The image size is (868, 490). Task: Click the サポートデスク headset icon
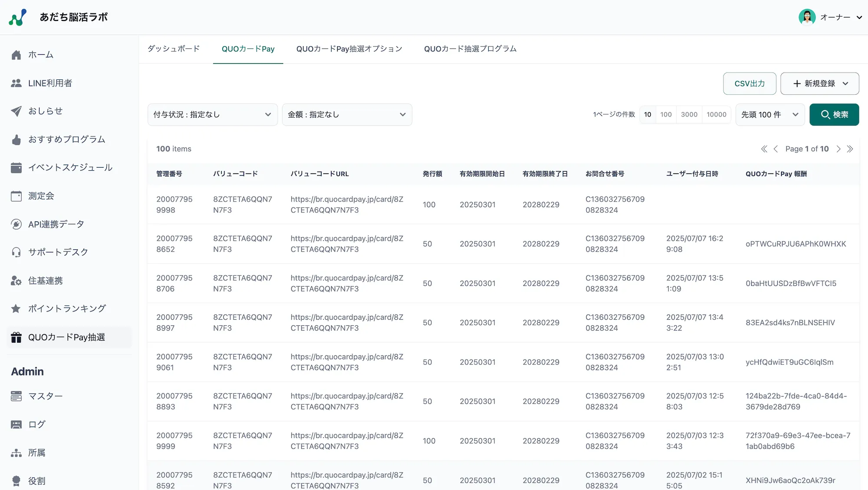pos(16,252)
